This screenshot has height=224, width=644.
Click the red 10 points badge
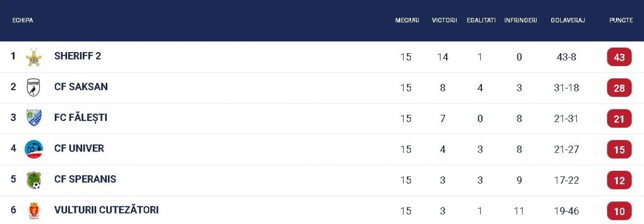pyautogui.click(x=619, y=211)
